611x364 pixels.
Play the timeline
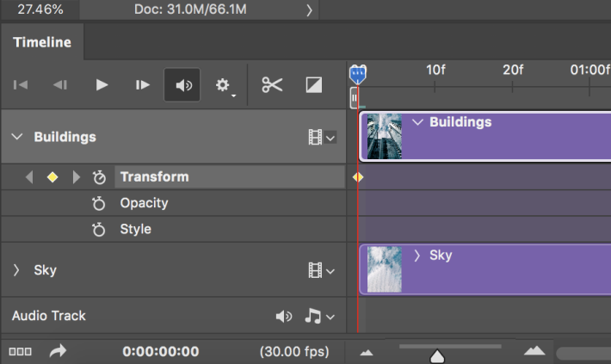(102, 84)
